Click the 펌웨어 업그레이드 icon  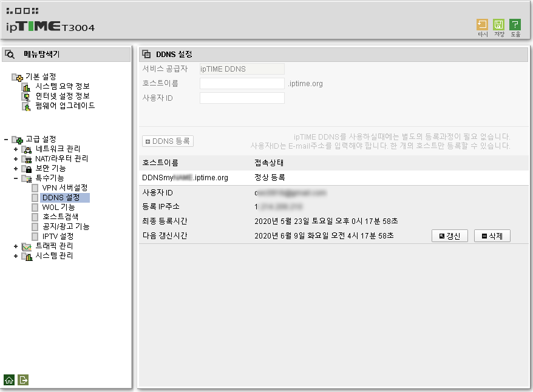pyautogui.click(x=26, y=107)
